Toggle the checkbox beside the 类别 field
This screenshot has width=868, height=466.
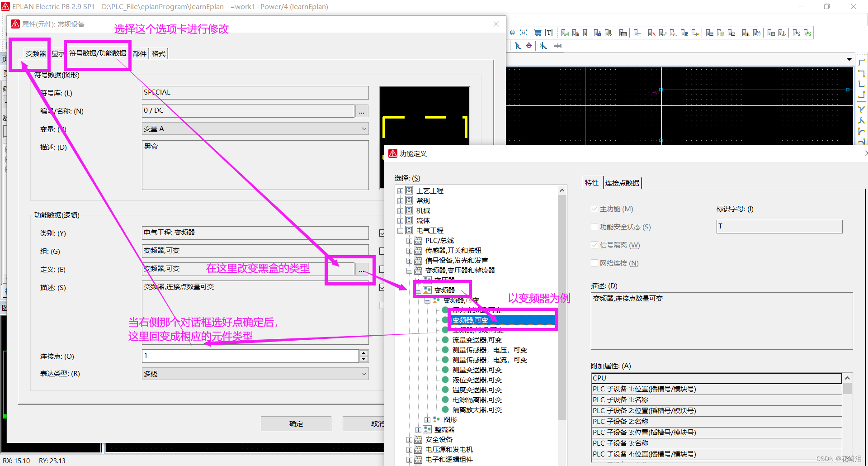pos(382,233)
